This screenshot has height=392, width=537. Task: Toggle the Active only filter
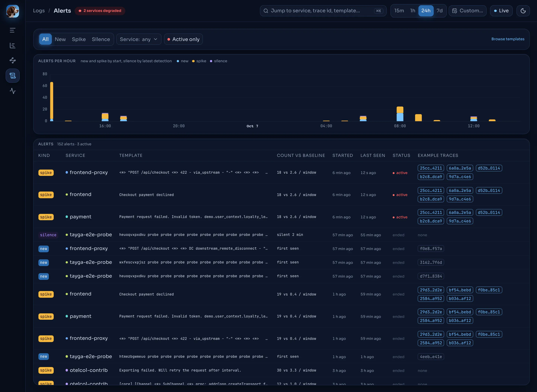point(183,39)
